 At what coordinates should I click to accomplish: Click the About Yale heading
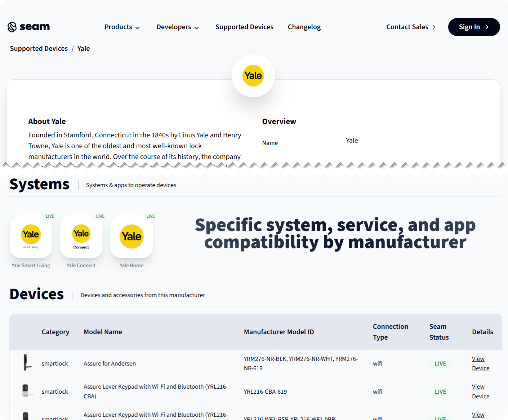tap(47, 121)
